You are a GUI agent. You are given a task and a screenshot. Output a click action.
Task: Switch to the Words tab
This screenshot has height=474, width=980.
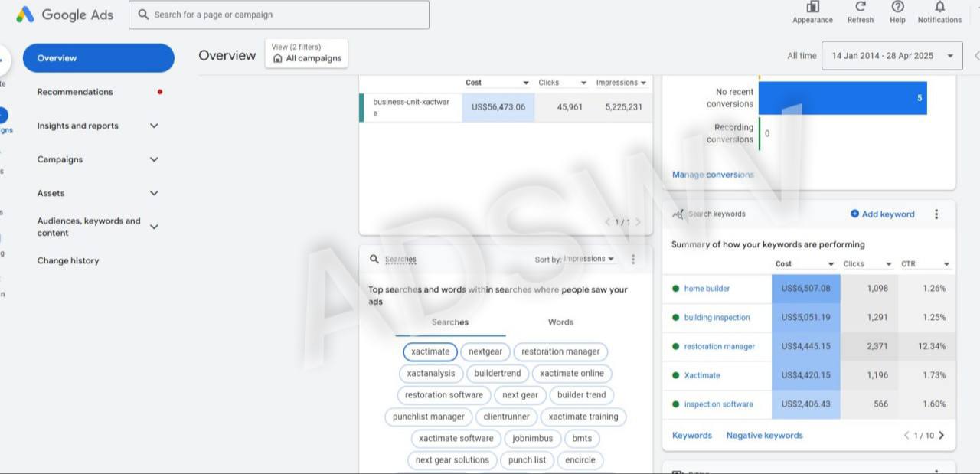[560, 322]
